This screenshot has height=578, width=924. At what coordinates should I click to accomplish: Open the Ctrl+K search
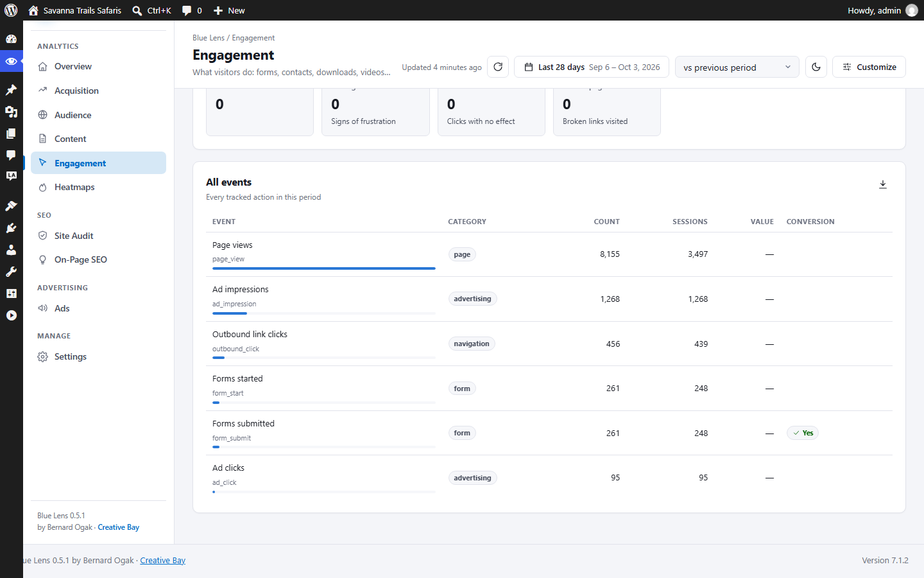[151, 10]
